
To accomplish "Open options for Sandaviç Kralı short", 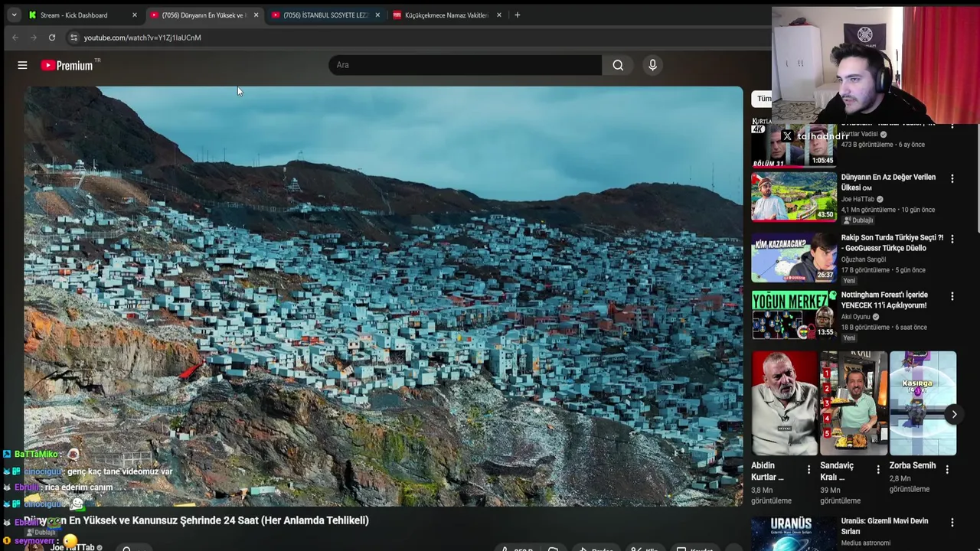I will [878, 470].
